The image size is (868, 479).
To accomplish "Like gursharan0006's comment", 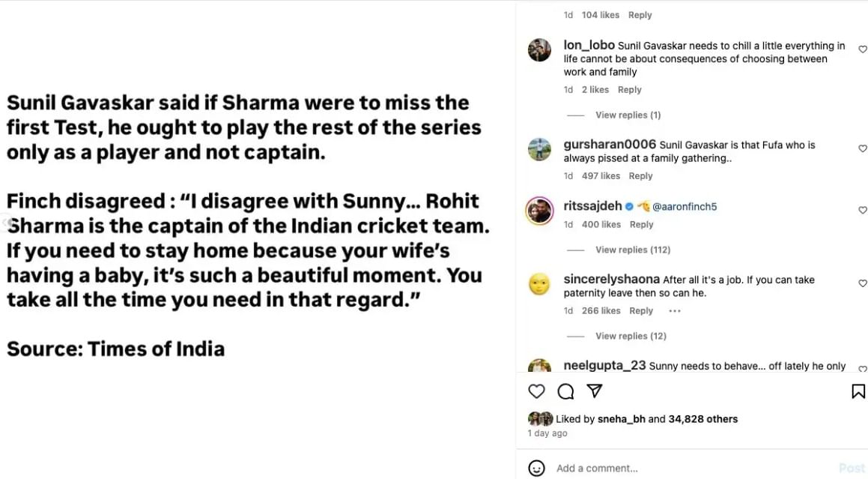I will [862, 148].
